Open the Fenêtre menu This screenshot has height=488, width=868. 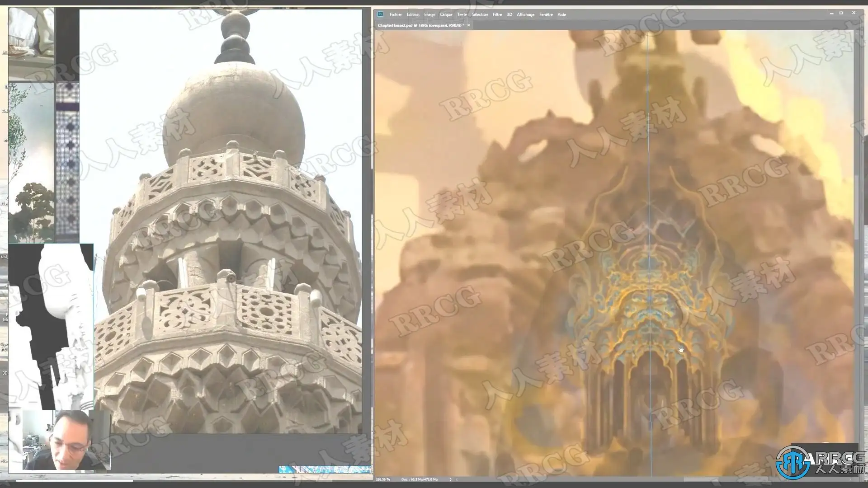[x=546, y=14]
